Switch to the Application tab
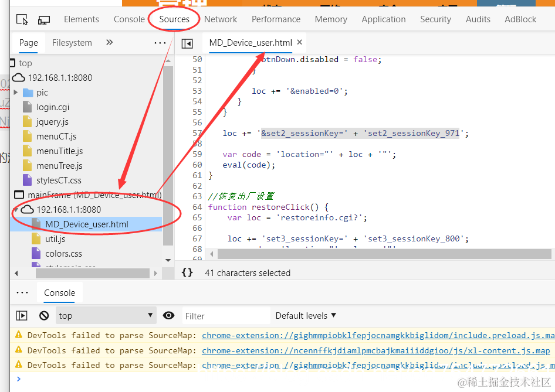Viewport: 555px width, 392px height. point(384,19)
